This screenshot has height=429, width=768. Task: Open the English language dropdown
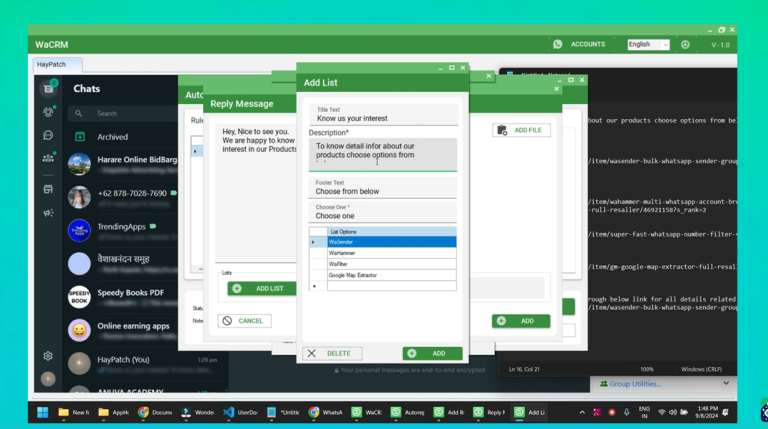[648, 44]
